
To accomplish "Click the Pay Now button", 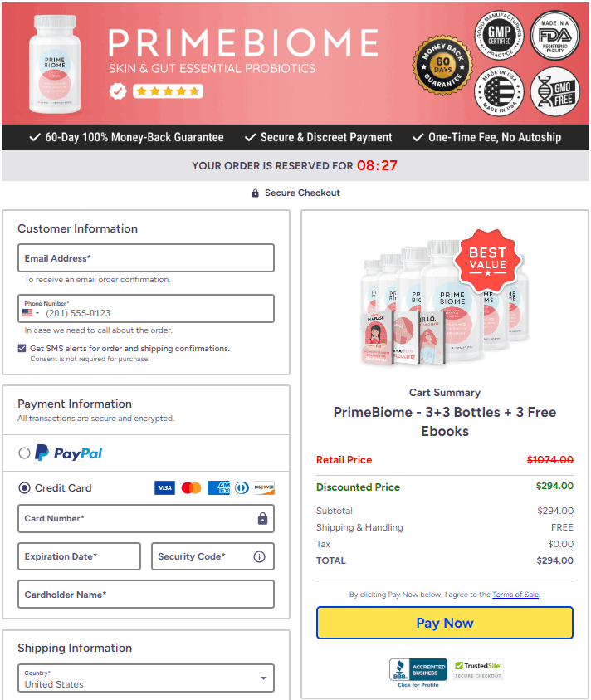I will tap(445, 623).
